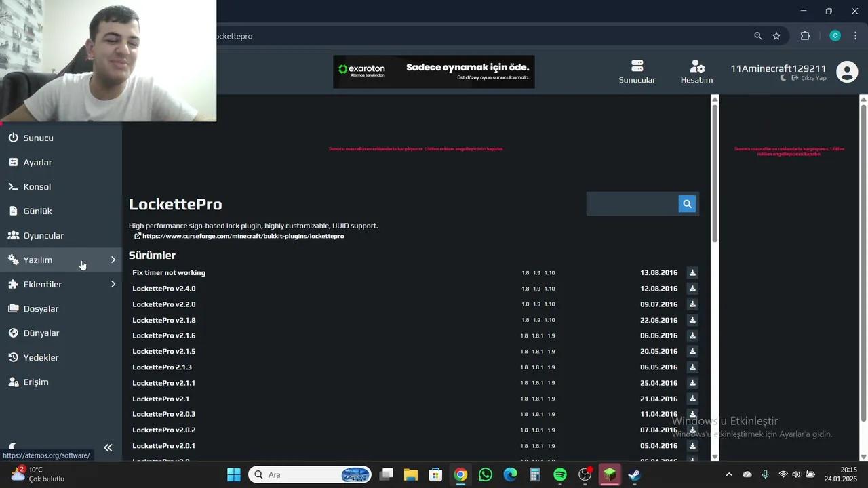Open Dünyalar in the sidebar
Viewport: 868px width, 488px height.
[x=61, y=333]
